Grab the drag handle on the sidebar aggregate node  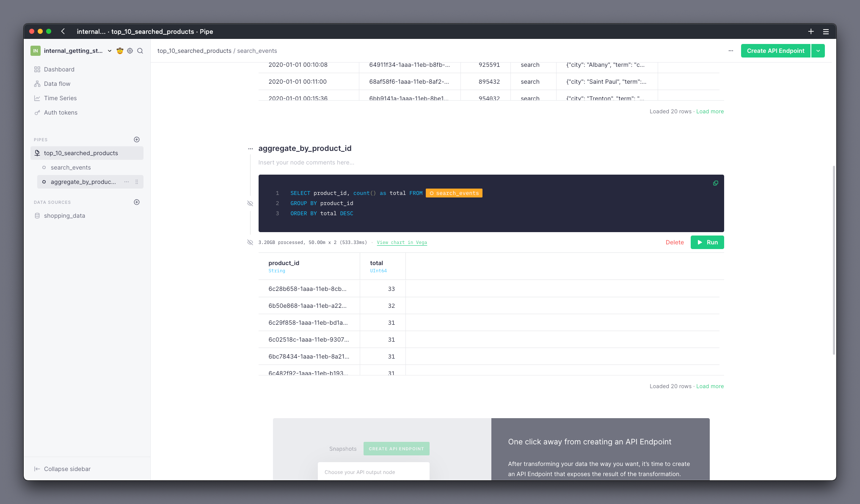137,182
